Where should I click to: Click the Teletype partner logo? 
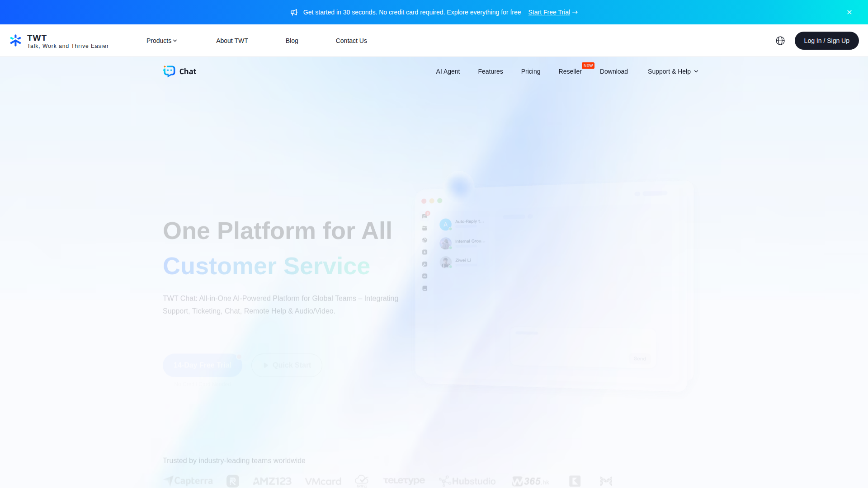pos(404,481)
